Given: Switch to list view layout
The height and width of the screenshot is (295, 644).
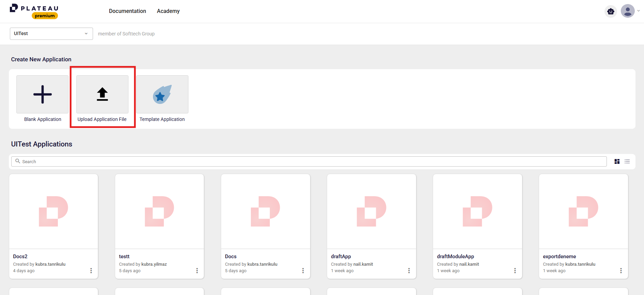Looking at the screenshot, I should [x=627, y=161].
